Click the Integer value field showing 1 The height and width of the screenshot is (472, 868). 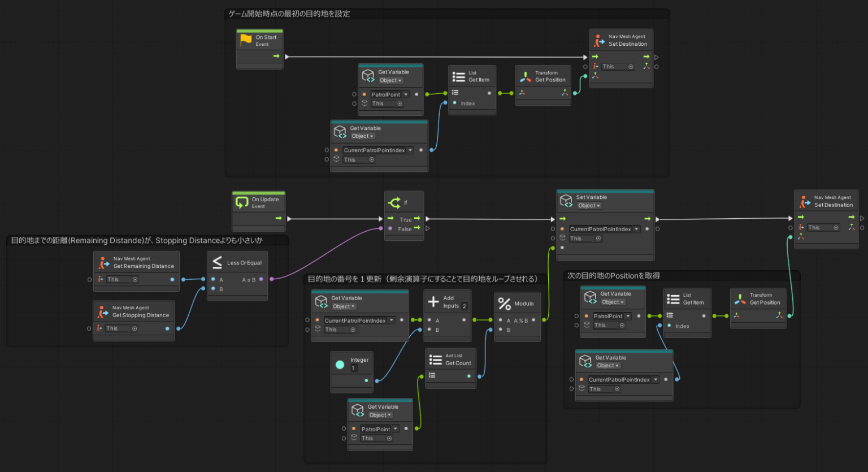353,367
